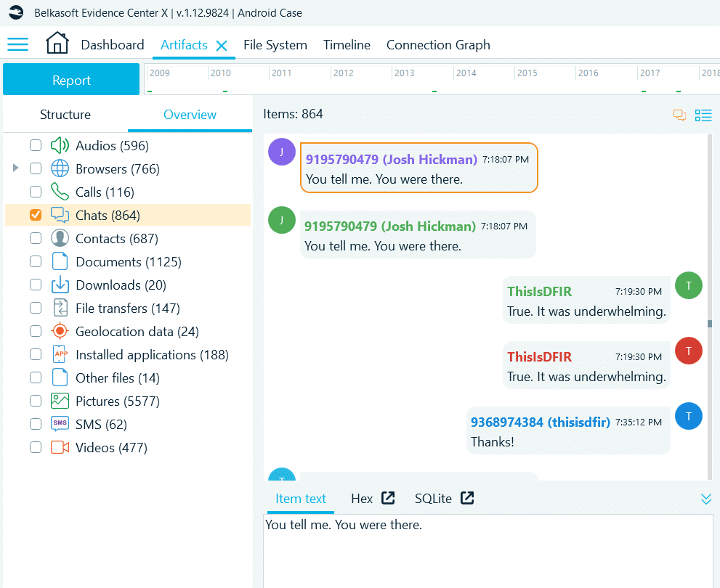
Task: Open the hamburger main menu
Action: coord(17,44)
